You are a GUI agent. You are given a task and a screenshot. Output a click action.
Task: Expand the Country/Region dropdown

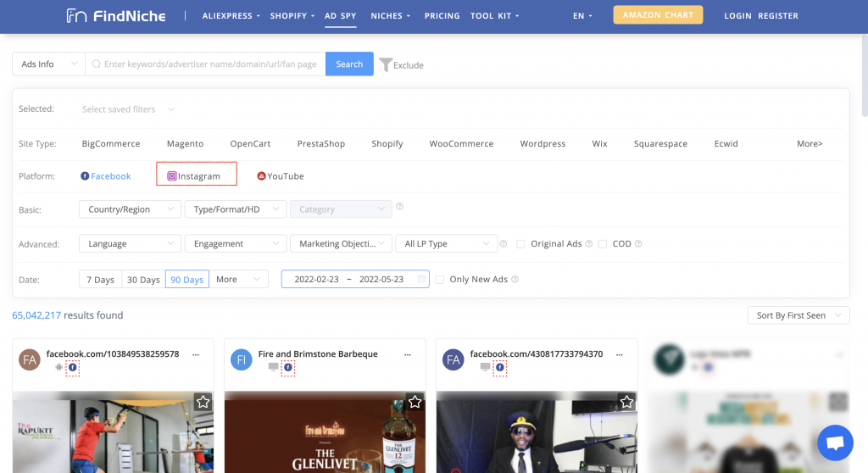pyautogui.click(x=130, y=209)
